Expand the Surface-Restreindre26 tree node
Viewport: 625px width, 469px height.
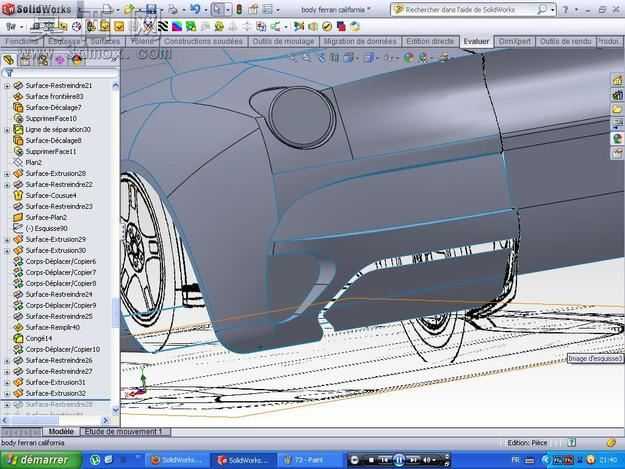[7, 361]
